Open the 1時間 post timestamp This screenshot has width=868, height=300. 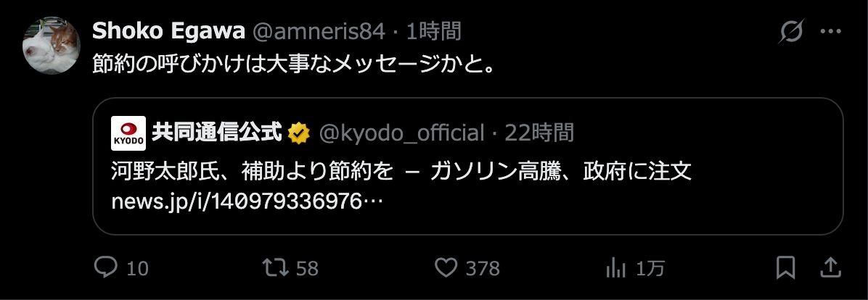point(434,32)
